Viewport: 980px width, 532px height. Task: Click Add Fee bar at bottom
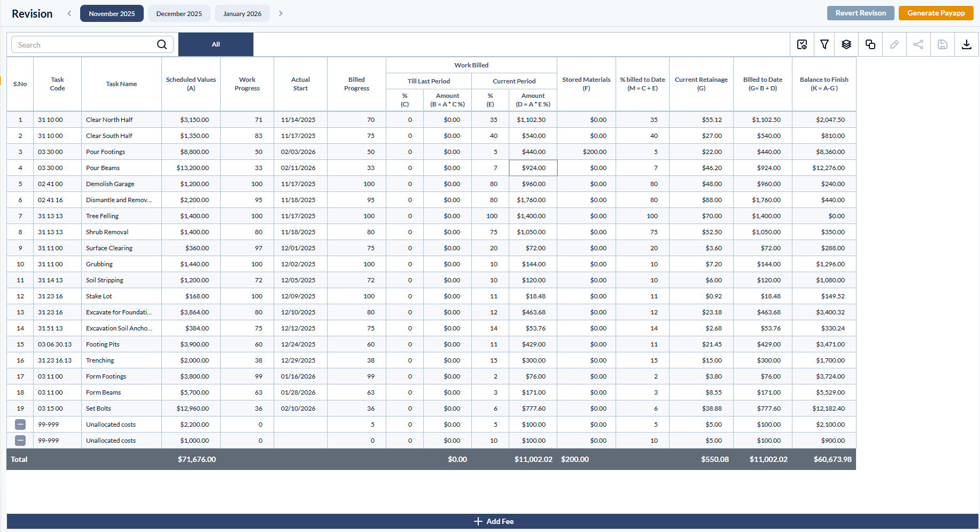coord(493,521)
